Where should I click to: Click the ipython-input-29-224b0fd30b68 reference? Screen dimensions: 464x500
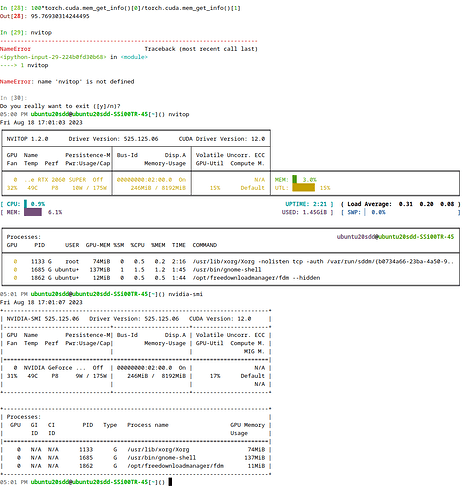point(53,57)
